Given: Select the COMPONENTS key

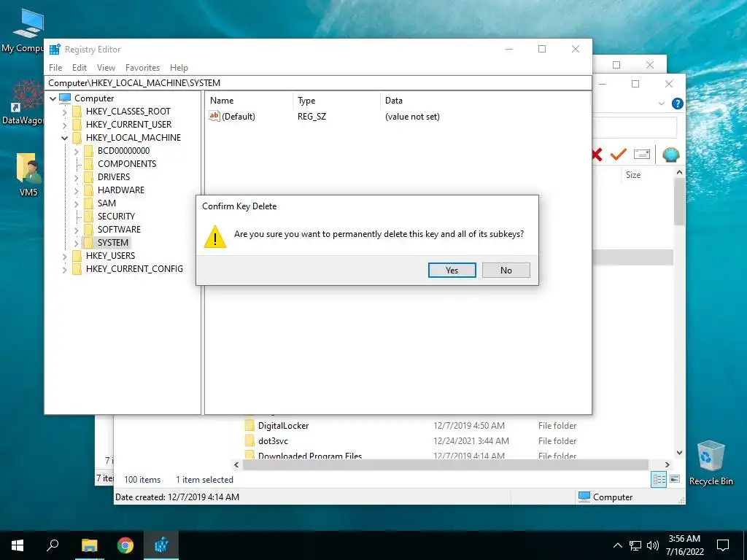Looking at the screenshot, I should pyautogui.click(x=127, y=164).
